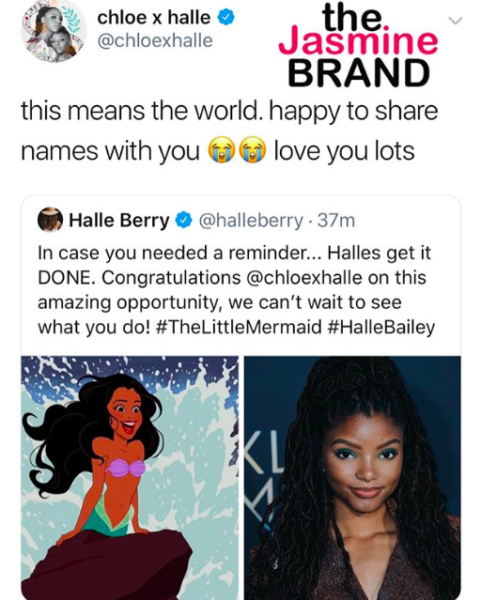Open the animated mermaid illustration image
The width and height of the screenshot is (481, 600).
coord(130,478)
